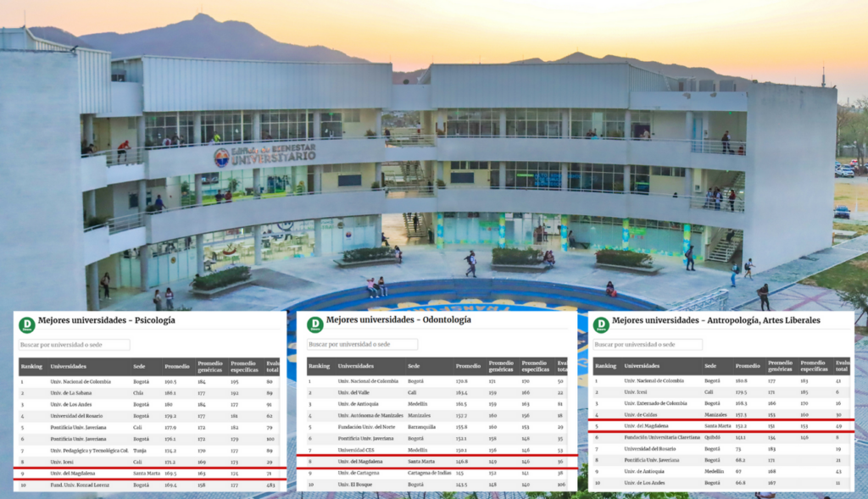Select 'Univ. Icesi' in Antropología table
The height and width of the screenshot is (499, 868).
tap(636, 392)
